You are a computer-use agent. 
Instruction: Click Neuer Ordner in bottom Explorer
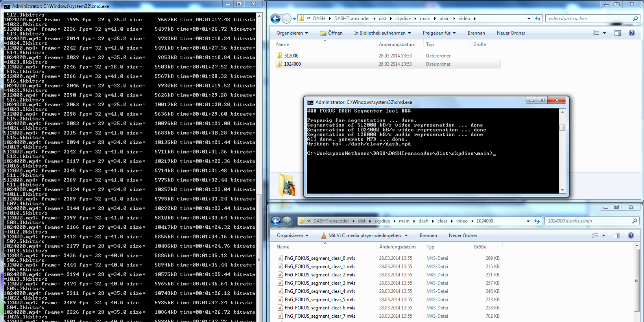pyautogui.click(x=463, y=235)
